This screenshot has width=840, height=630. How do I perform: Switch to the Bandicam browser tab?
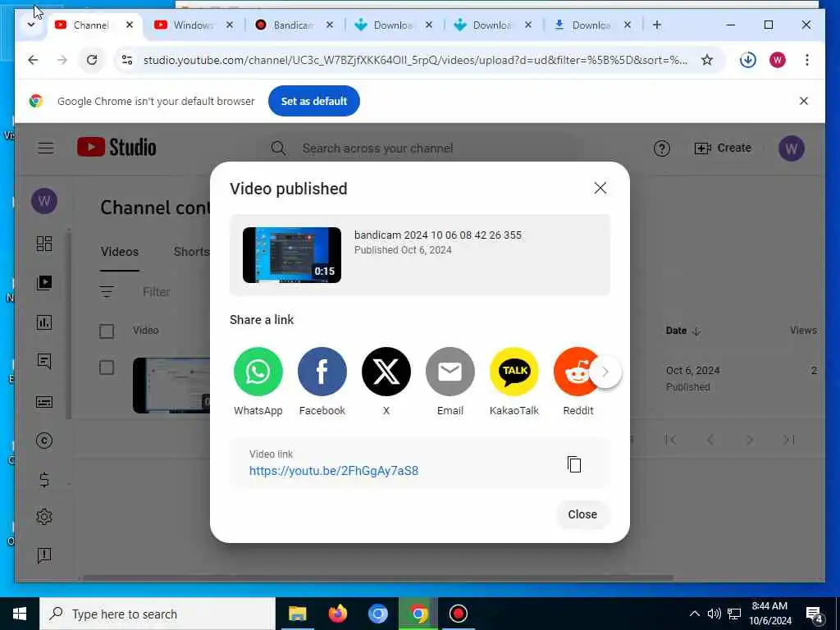[292, 25]
